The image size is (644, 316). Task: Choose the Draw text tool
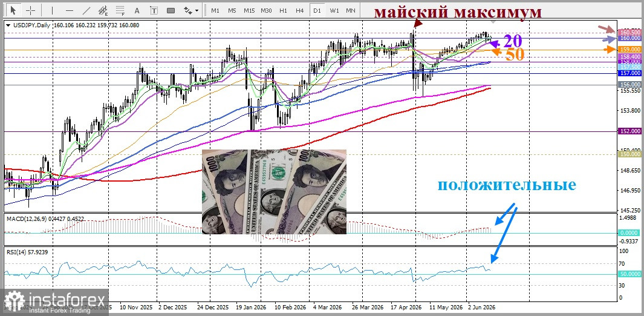tap(137, 10)
